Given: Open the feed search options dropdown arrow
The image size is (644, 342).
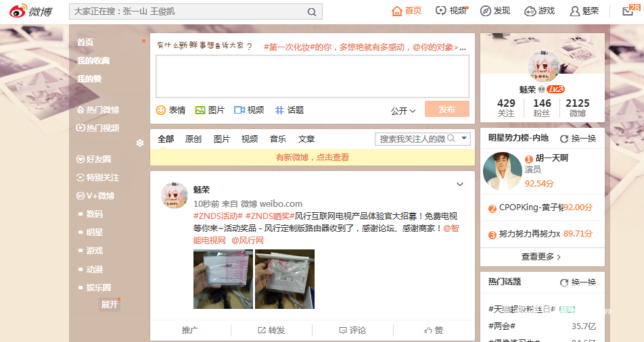Looking at the screenshot, I should coord(463,139).
